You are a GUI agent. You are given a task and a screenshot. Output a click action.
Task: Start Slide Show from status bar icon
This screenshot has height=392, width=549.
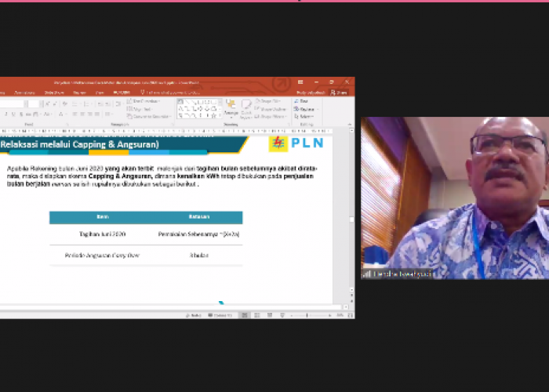pos(281,314)
